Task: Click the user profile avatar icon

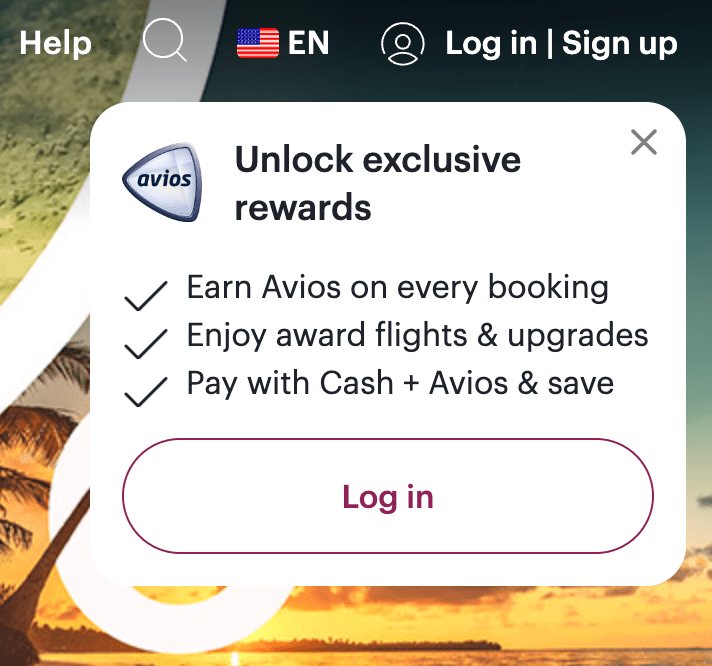Action: 402,44
